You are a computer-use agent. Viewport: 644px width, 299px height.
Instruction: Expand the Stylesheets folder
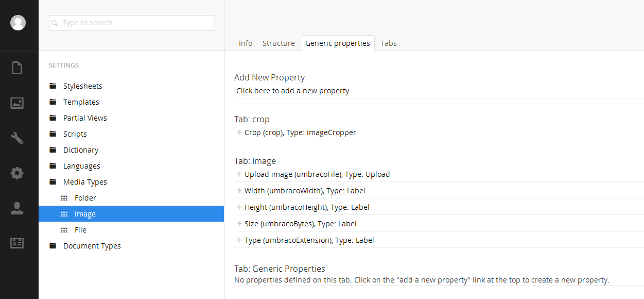(x=53, y=86)
